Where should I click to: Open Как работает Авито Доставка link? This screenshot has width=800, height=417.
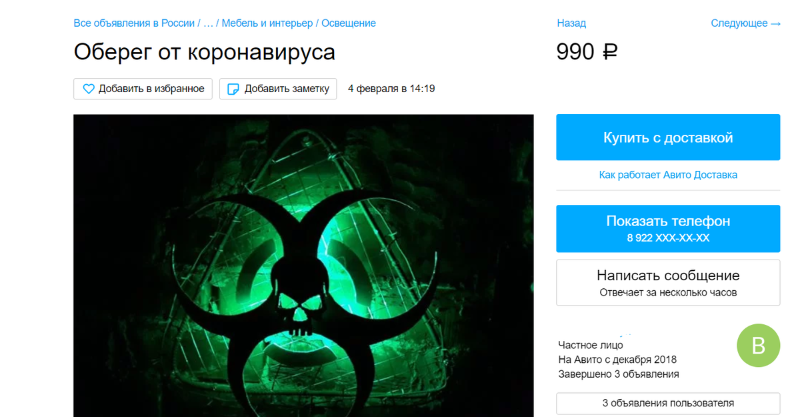(668, 175)
